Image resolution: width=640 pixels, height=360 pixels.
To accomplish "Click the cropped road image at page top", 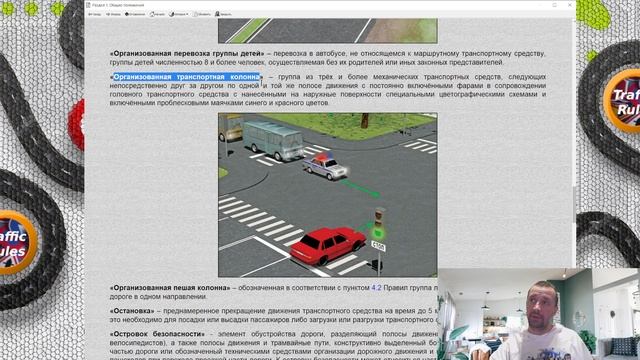I will click(328, 31).
